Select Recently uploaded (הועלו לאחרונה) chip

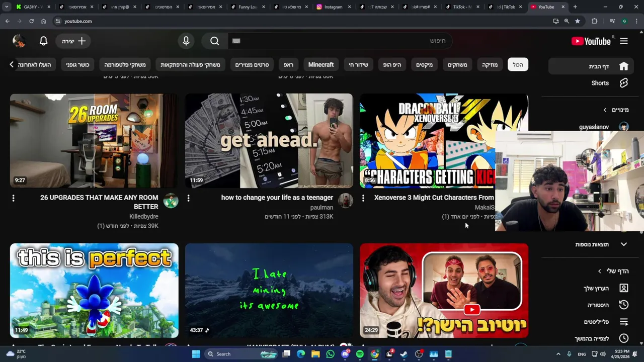(x=35, y=65)
